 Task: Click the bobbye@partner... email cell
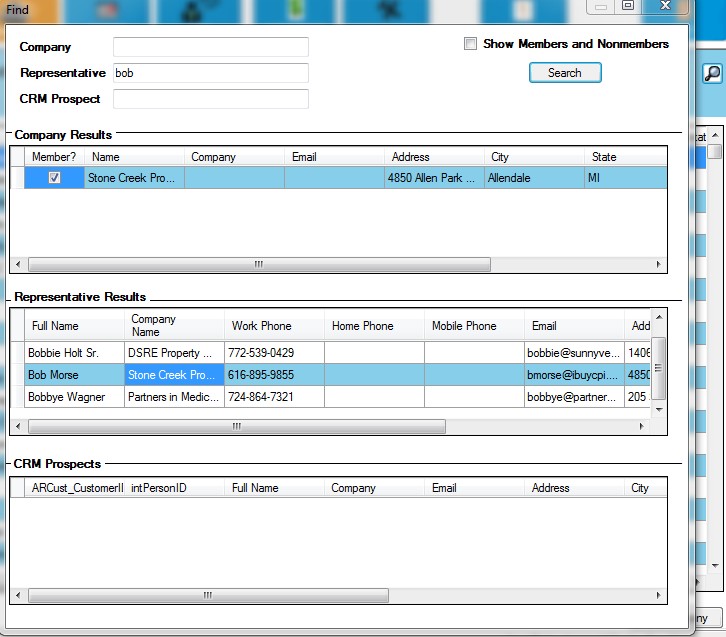[x=574, y=397]
